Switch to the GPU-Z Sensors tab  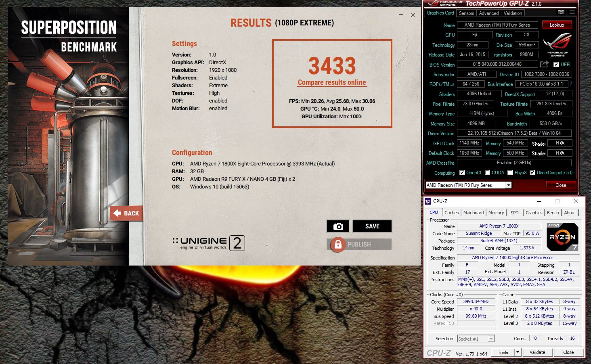pos(466,13)
